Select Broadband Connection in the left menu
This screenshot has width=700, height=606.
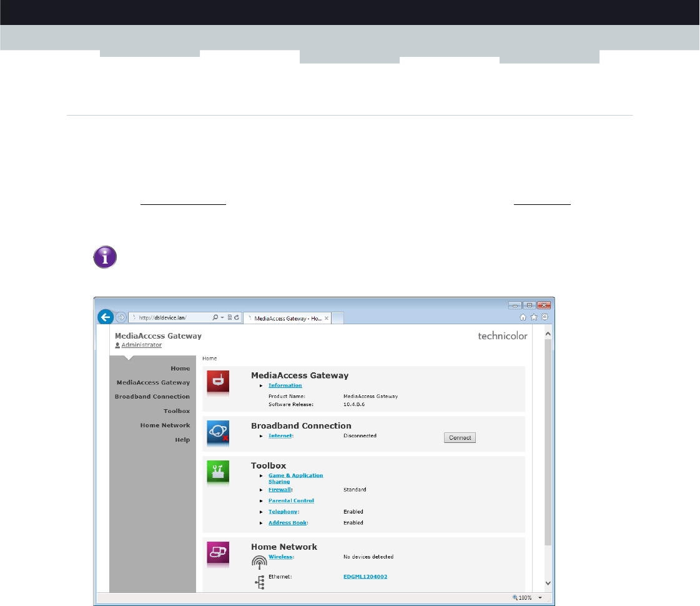[x=152, y=397]
